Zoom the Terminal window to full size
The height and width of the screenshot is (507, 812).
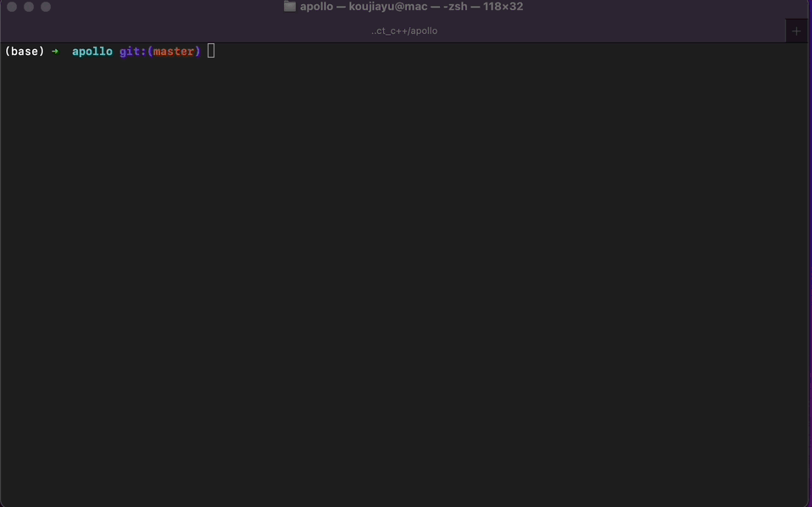(46, 7)
